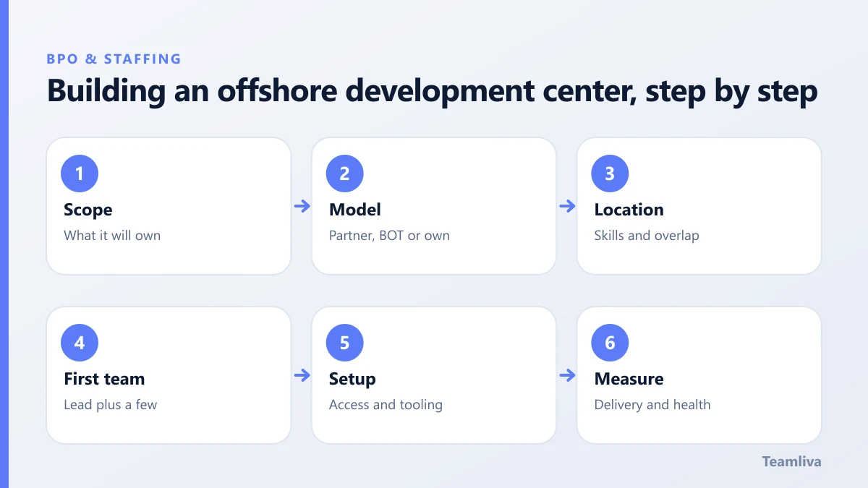Select the "Scope" card title
The width and height of the screenshot is (868, 488).
pyautogui.click(x=88, y=210)
